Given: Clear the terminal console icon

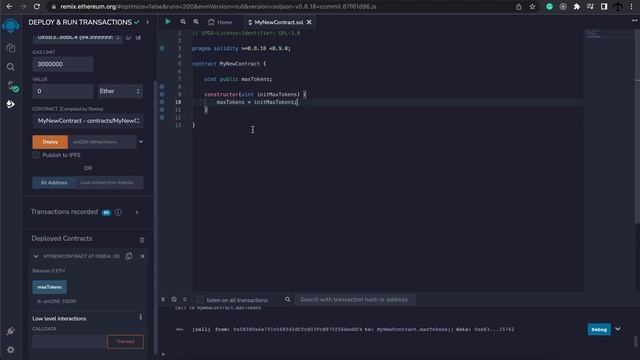Looking at the screenshot, I should click(174, 300).
